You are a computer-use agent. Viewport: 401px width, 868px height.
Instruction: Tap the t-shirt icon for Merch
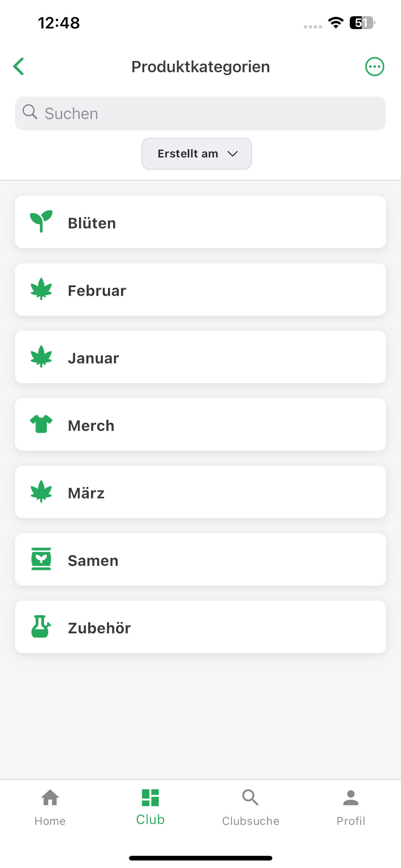coord(41,424)
